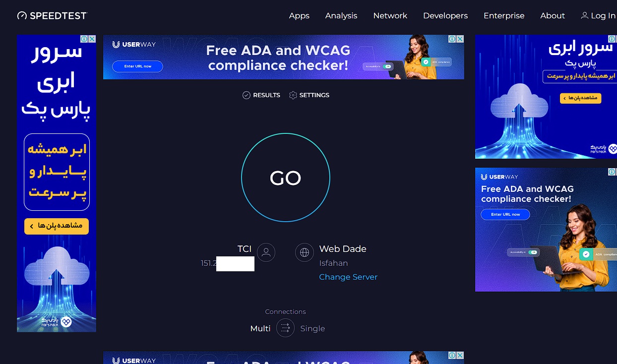Click Enter URL now in top banner ad
The image size is (617, 364).
click(x=137, y=66)
